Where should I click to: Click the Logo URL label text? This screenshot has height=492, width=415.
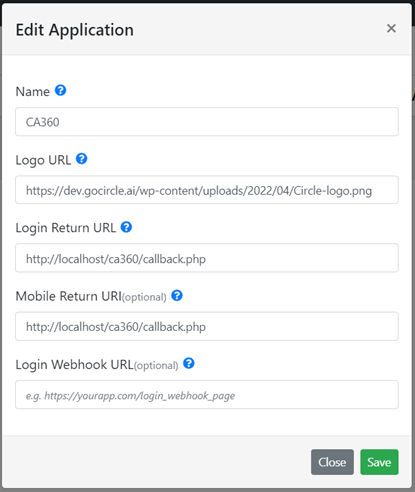(43, 160)
